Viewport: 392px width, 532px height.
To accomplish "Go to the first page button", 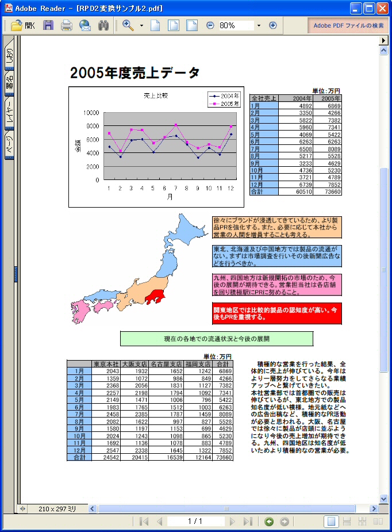I will (x=144, y=522).
